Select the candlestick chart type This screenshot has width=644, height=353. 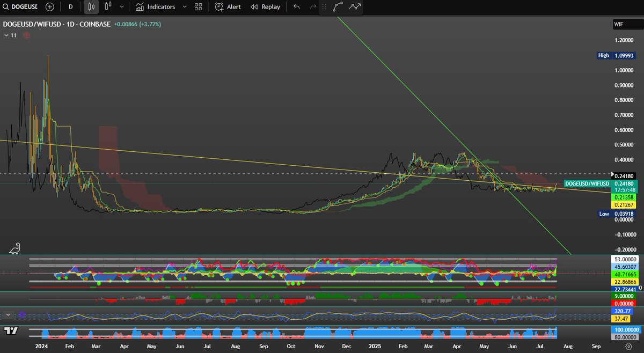[x=91, y=7]
